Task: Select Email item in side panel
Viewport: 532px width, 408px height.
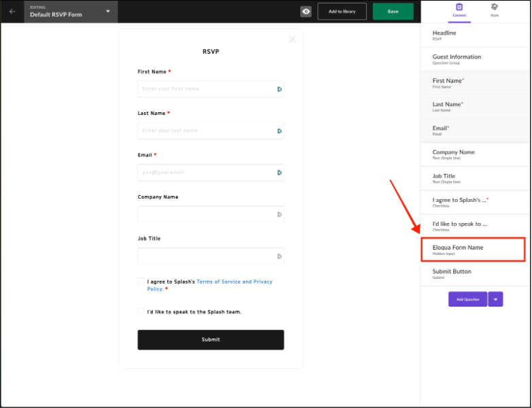Action: [475, 131]
